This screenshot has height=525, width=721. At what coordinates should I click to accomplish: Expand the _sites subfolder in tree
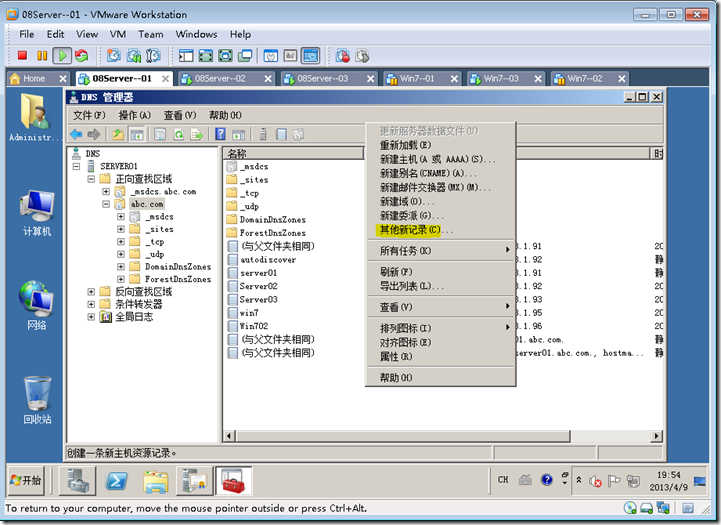(120, 229)
